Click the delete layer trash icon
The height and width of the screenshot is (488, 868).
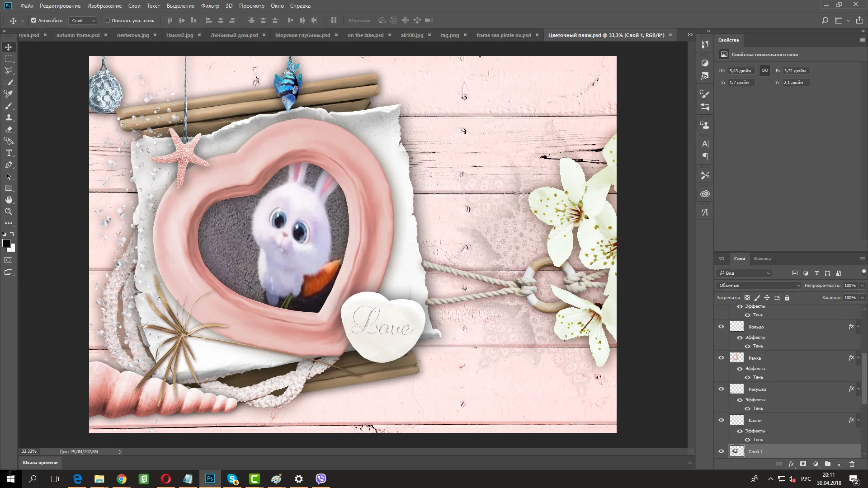tap(852, 464)
